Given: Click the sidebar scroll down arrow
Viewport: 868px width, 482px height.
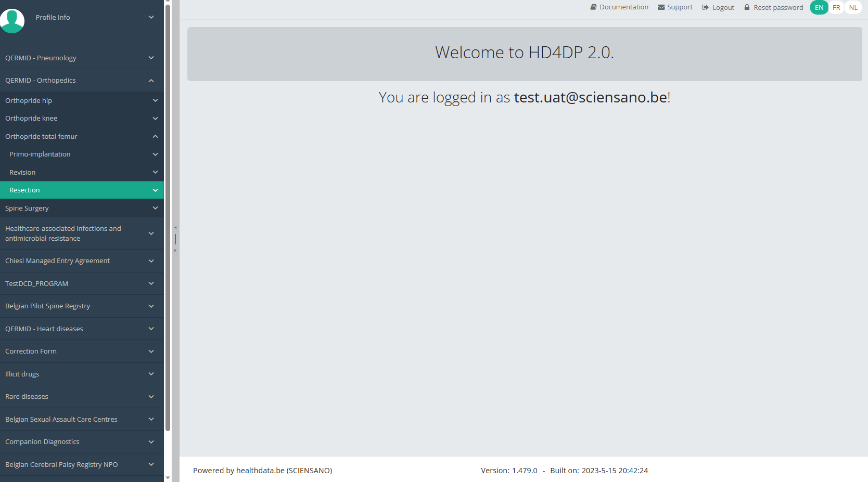Looking at the screenshot, I should [168, 477].
